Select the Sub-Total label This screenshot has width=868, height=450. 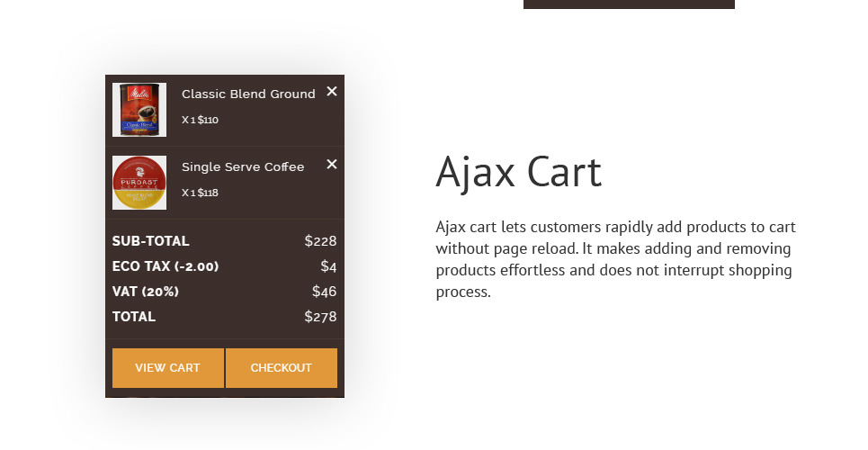click(151, 241)
